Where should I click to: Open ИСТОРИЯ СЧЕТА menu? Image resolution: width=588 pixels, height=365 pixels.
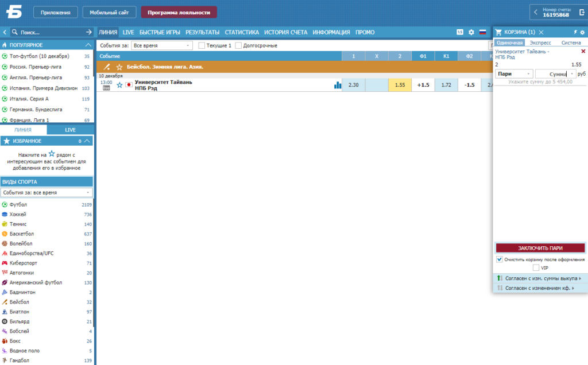286,33
